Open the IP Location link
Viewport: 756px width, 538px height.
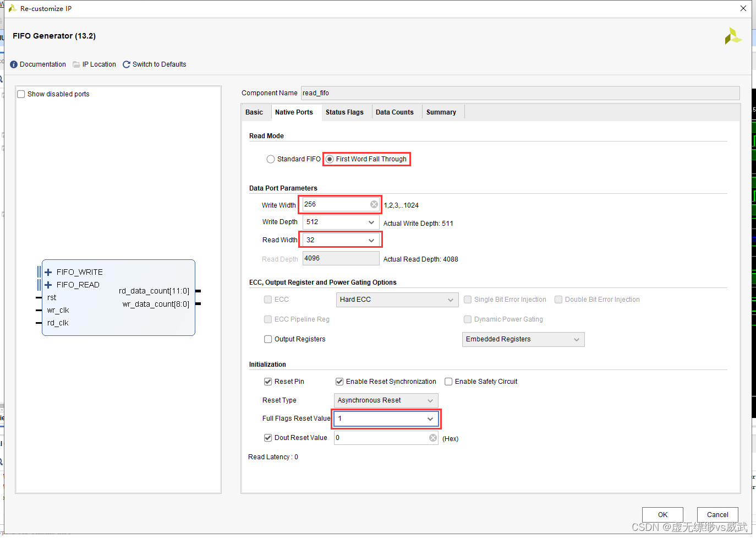(x=99, y=64)
